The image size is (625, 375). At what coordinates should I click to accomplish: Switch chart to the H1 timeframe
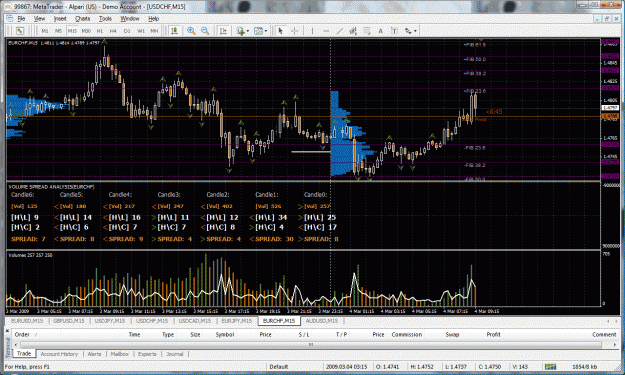point(100,31)
